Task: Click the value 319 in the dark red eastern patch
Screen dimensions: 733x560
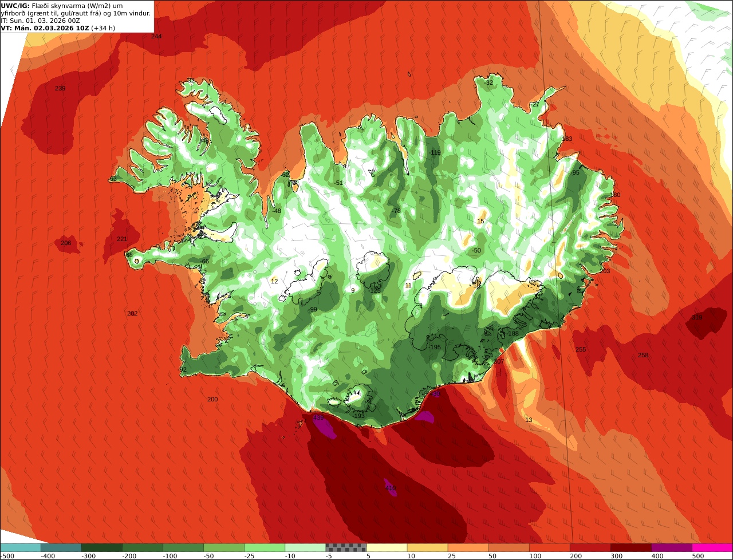Action: point(697,317)
